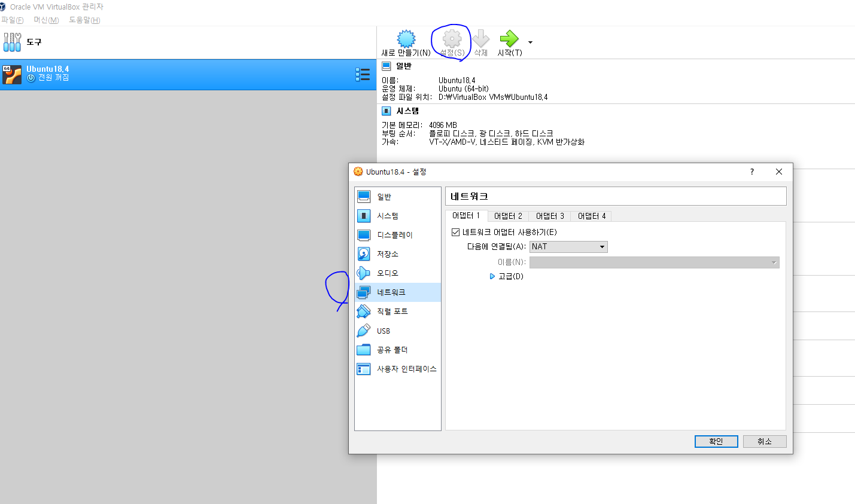Select Shared Folders (공유 폴더) in sidebar
The height and width of the screenshot is (504, 855).
click(x=398, y=350)
